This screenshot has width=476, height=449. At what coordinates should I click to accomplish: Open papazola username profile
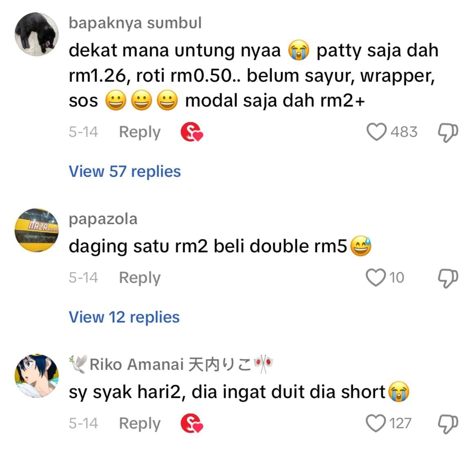tap(103, 219)
